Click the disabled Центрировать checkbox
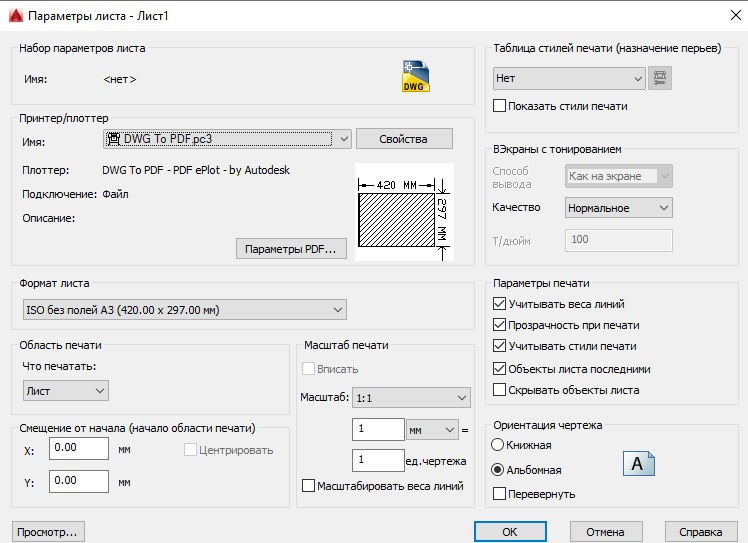Screen dimensions: 748x543 coord(190,449)
